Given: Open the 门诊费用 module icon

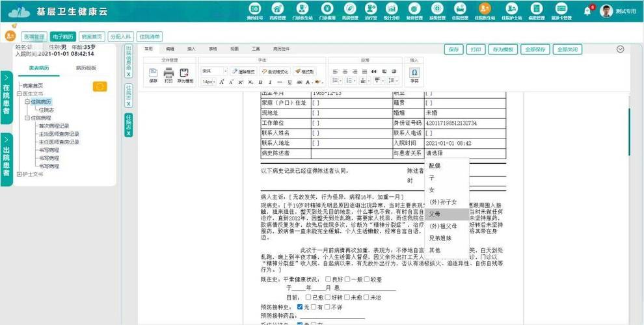Looking at the screenshot, I should (x=327, y=8).
